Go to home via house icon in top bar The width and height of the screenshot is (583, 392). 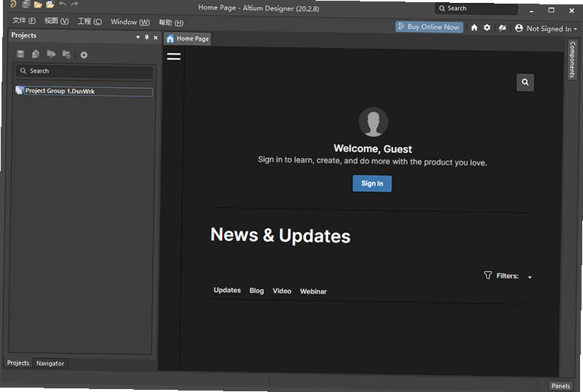pos(474,28)
